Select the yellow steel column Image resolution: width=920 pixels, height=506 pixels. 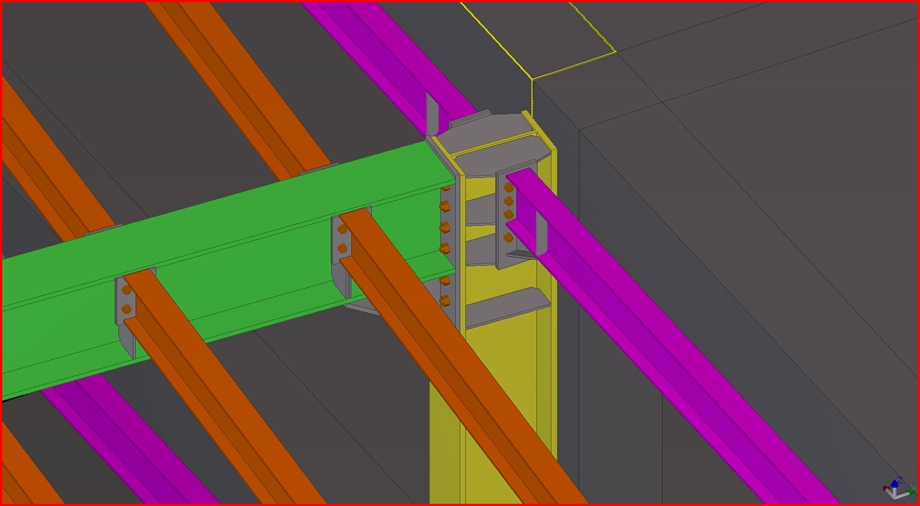click(x=492, y=420)
